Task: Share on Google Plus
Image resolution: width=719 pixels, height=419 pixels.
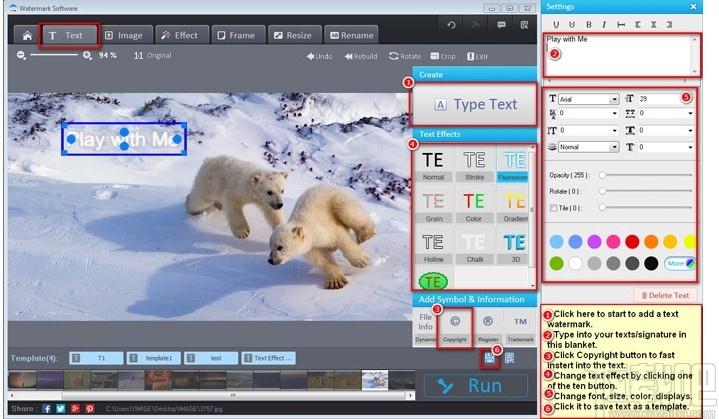Action: pos(75,408)
